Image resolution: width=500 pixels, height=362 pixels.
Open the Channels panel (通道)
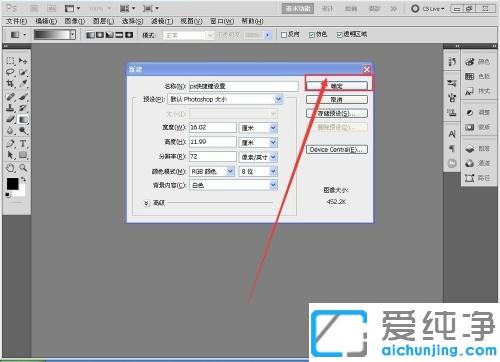pos(478,163)
